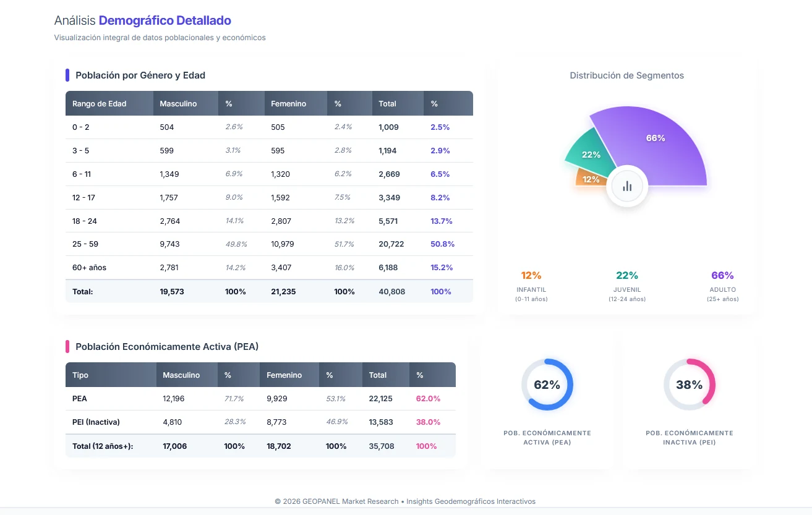The image size is (812, 515).
Task: Click the bar chart icon at pie center
Action: (x=627, y=186)
